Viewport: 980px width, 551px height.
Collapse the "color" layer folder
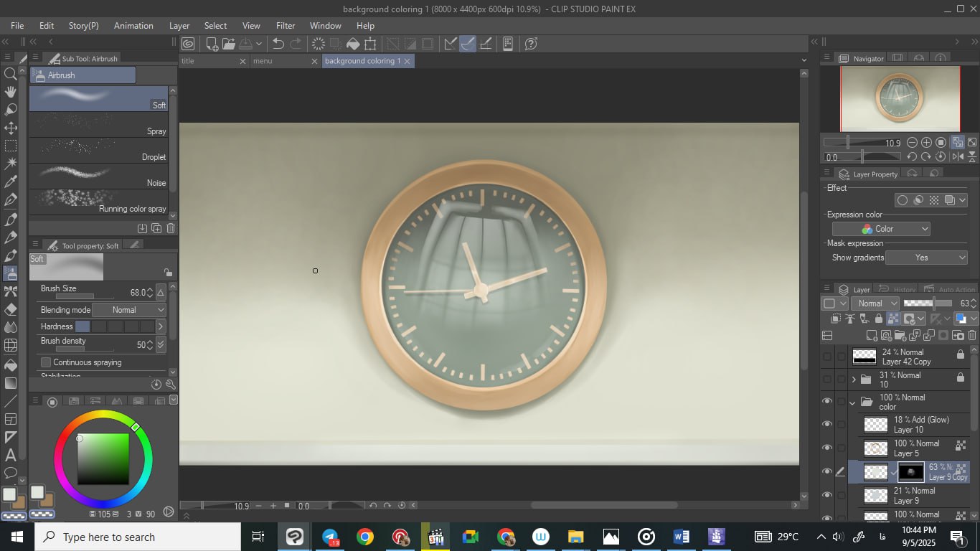pos(852,402)
